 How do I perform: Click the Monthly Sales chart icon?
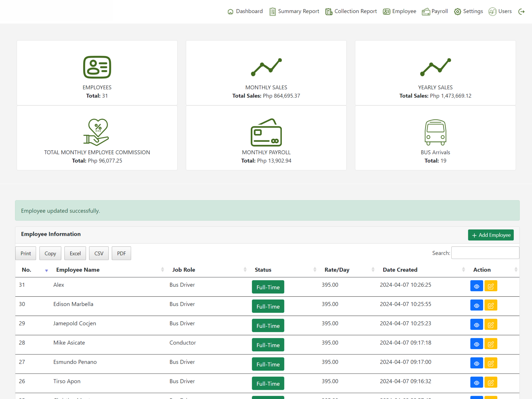pyautogui.click(x=266, y=67)
